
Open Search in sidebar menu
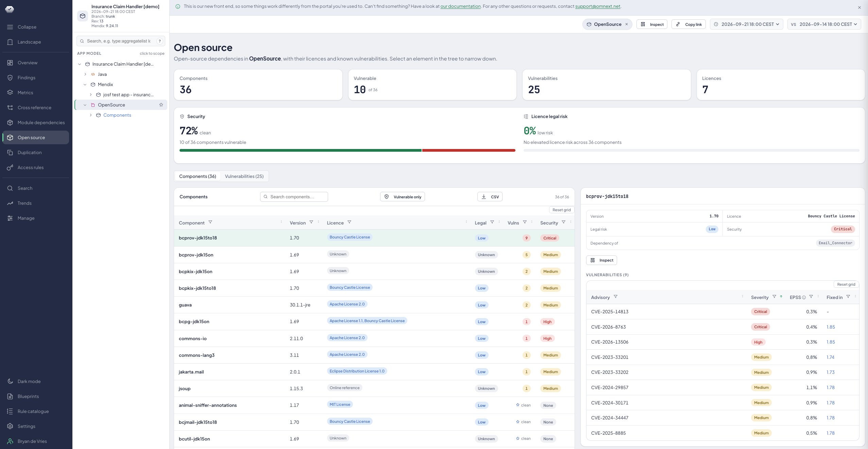point(36,188)
